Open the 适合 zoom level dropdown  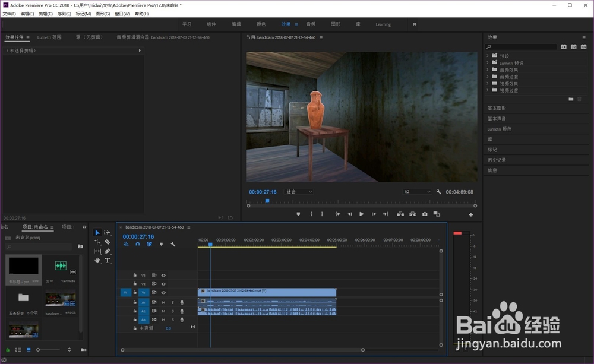299,192
